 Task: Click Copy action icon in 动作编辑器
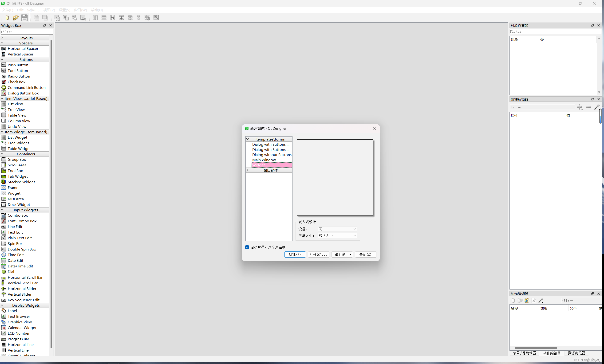[520, 301]
